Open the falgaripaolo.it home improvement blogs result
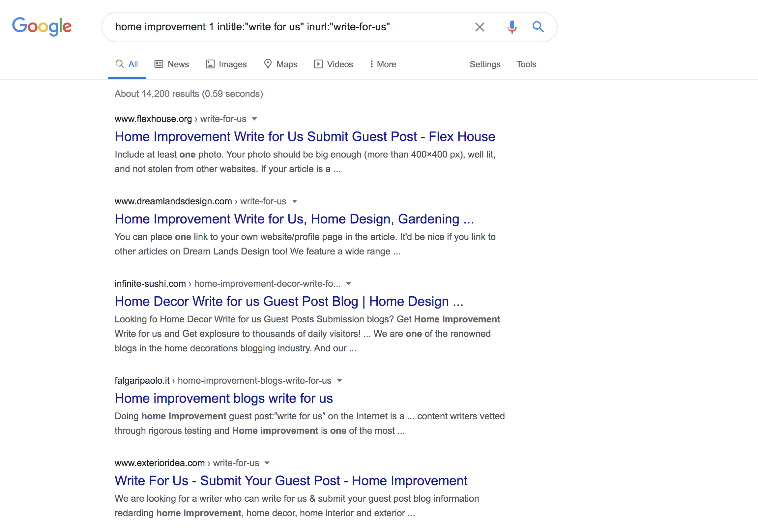 pos(223,398)
